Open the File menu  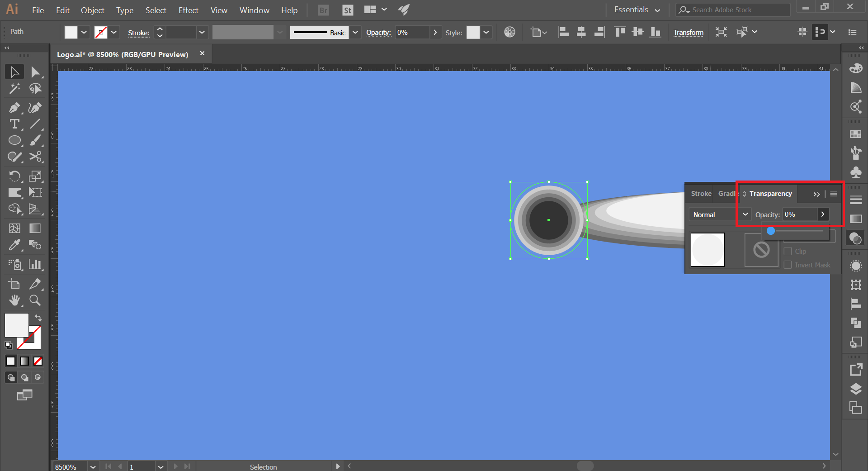(x=38, y=10)
